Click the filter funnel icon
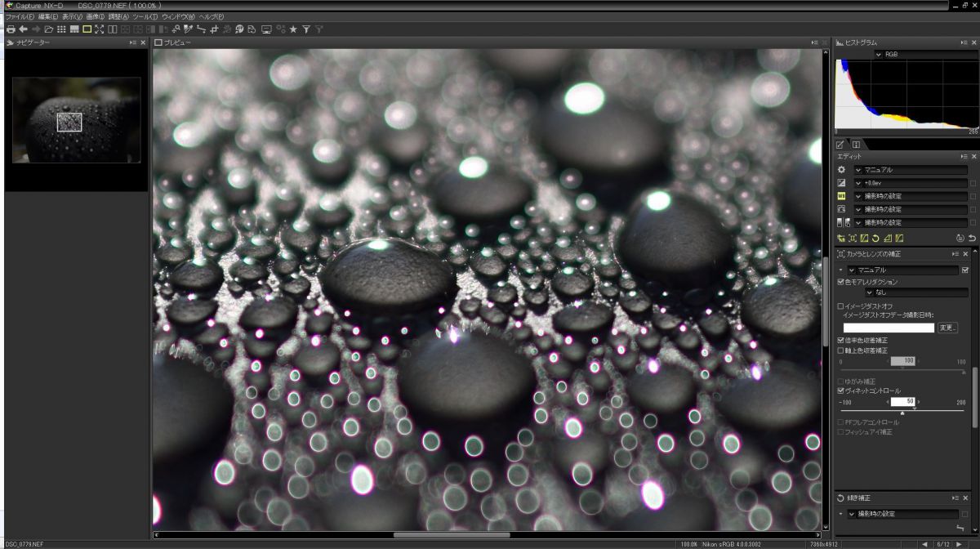This screenshot has height=549, width=980. click(x=305, y=29)
